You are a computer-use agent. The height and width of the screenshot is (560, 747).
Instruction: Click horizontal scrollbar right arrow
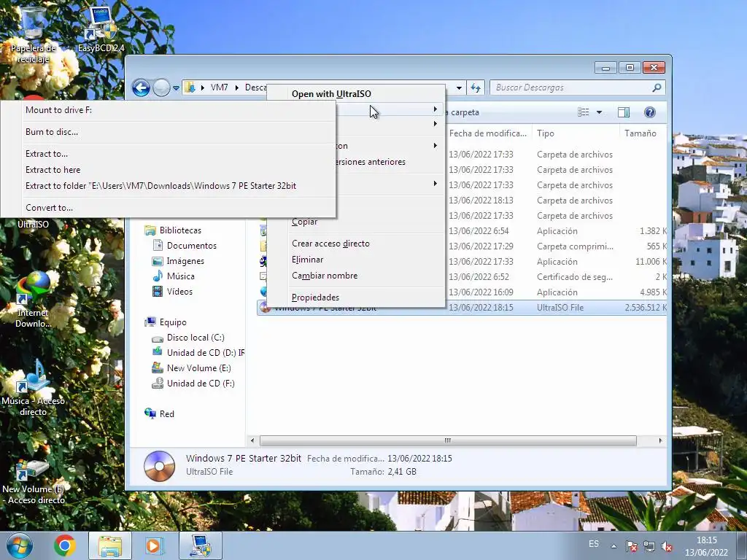pyautogui.click(x=660, y=440)
